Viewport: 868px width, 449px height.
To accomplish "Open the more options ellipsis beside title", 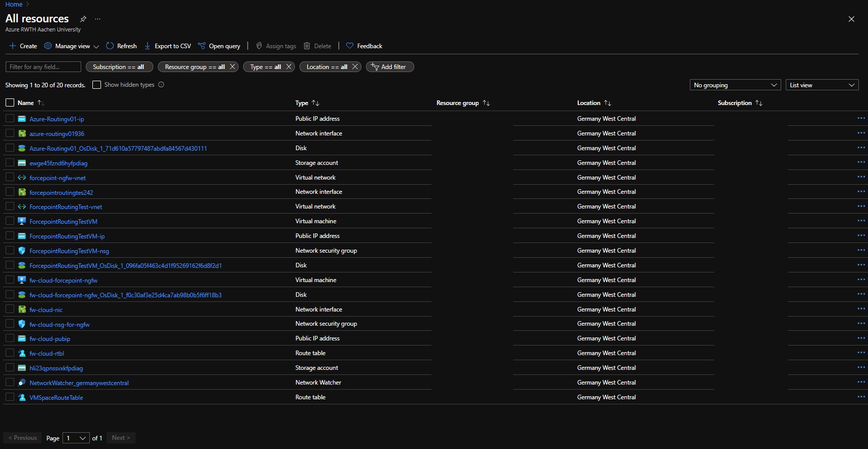I will (x=97, y=19).
